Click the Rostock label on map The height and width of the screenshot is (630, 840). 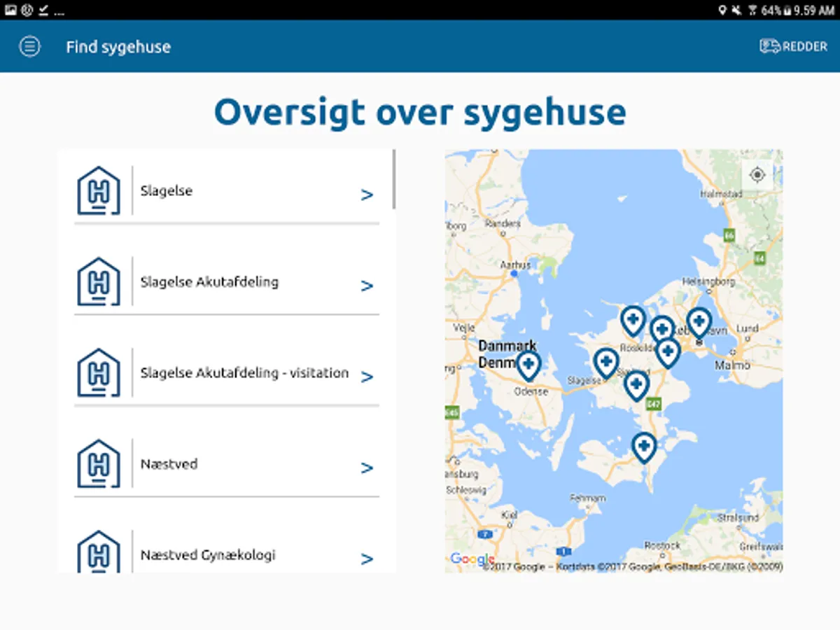tap(662, 545)
